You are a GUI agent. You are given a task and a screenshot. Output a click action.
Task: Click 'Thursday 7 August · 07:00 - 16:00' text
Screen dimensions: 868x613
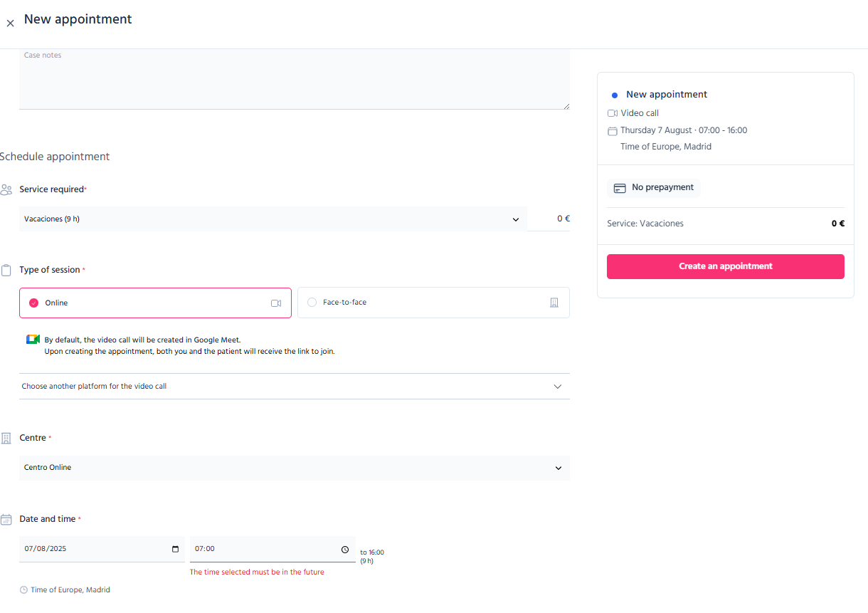[684, 130]
